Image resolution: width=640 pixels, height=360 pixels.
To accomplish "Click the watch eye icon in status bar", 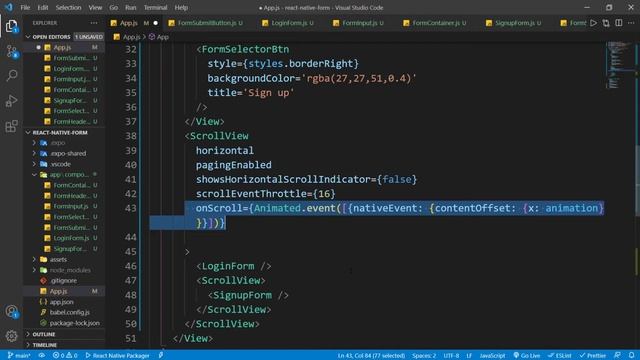I will click(x=42, y=356).
